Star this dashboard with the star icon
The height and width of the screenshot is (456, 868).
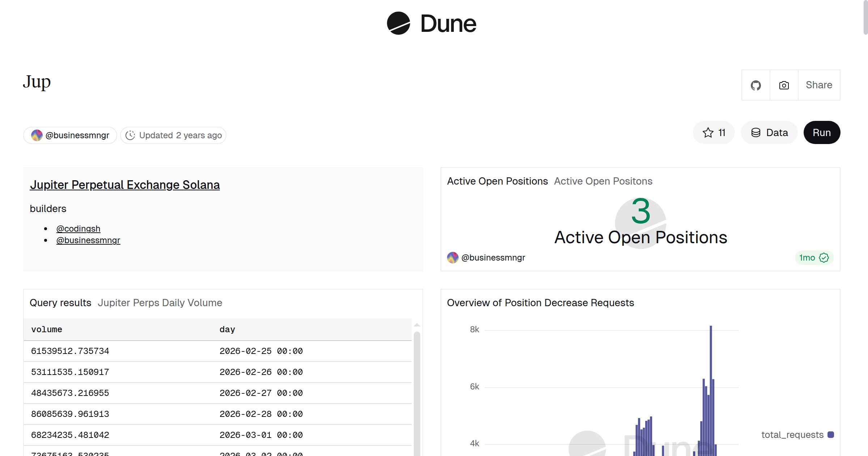[708, 133]
